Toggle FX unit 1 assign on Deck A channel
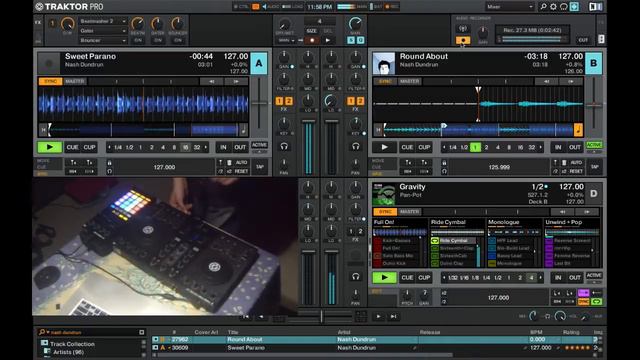 pos(279,101)
